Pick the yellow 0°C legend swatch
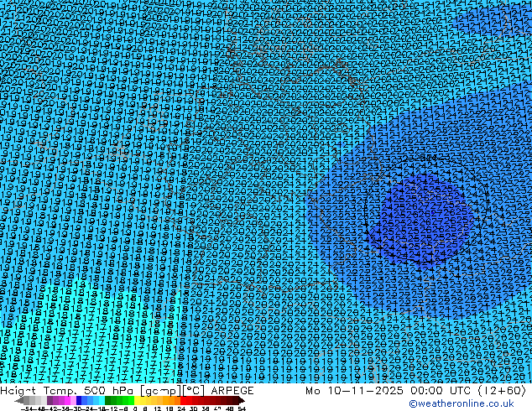The image size is (532, 411). (x=137, y=400)
